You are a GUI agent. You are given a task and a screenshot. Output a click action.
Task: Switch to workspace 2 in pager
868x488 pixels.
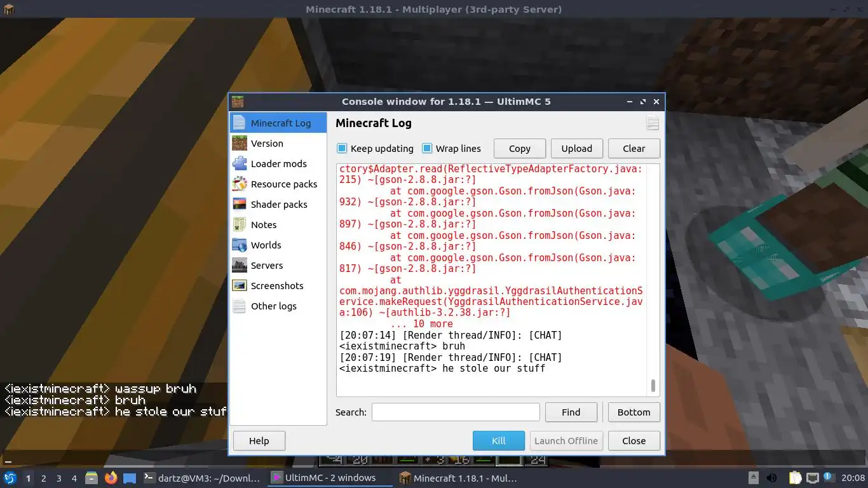(43, 478)
